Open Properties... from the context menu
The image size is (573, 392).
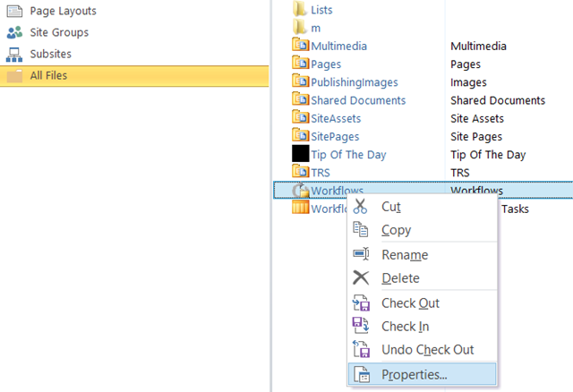click(x=422, y=374)
